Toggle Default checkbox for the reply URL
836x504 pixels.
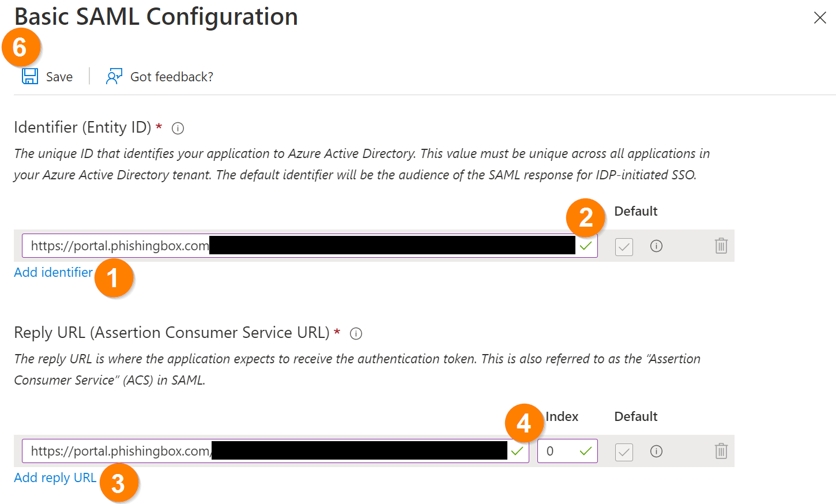(x=624, y=452)
